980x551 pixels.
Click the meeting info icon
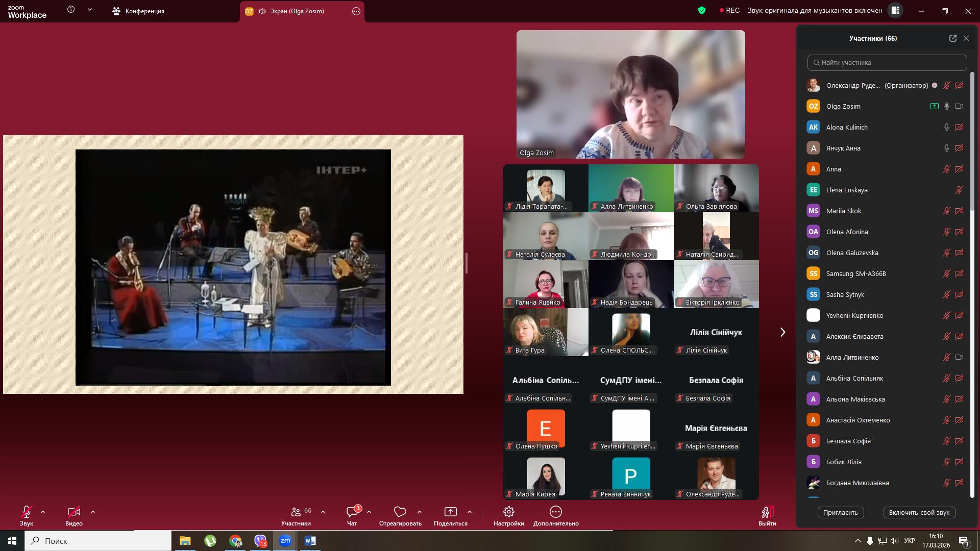coord(71,10)
